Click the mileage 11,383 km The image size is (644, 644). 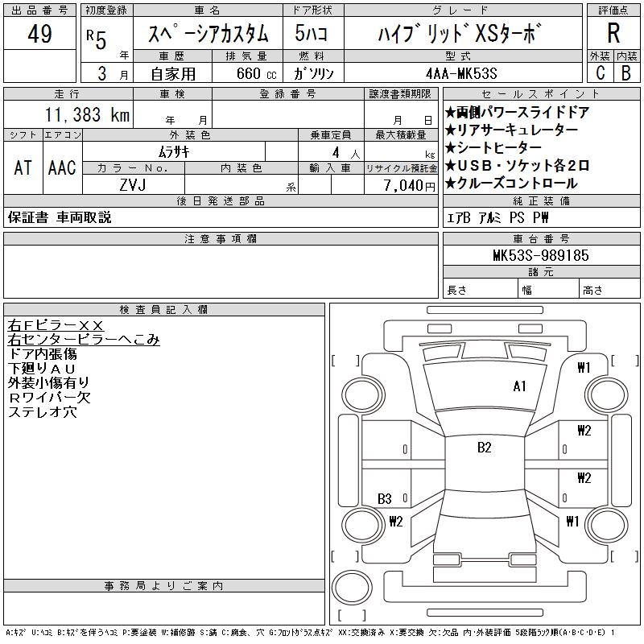[87, 114]
